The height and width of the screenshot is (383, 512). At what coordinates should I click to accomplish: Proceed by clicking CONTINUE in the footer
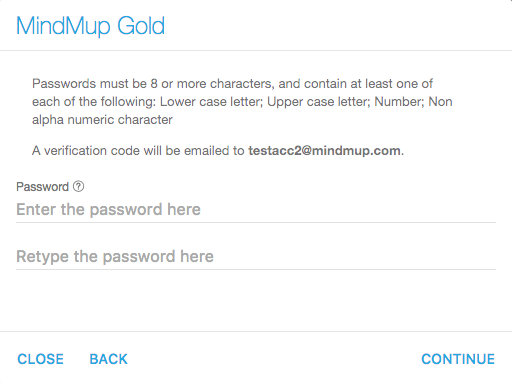[x=458, y=359]
